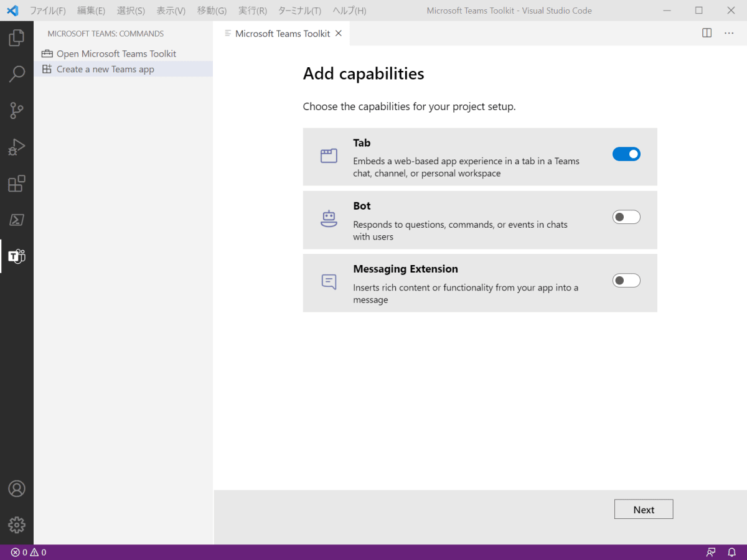Click the Add capabilities heading

364,73
